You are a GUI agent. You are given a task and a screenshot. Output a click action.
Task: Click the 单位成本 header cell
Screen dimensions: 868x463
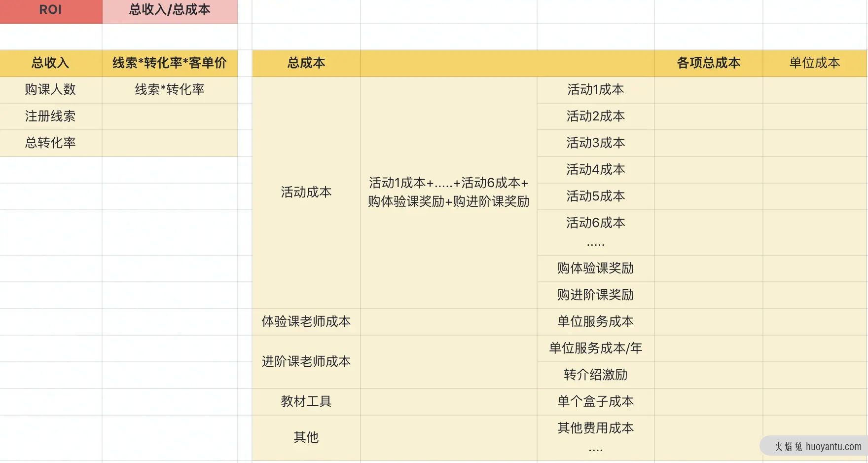[815, 63]
